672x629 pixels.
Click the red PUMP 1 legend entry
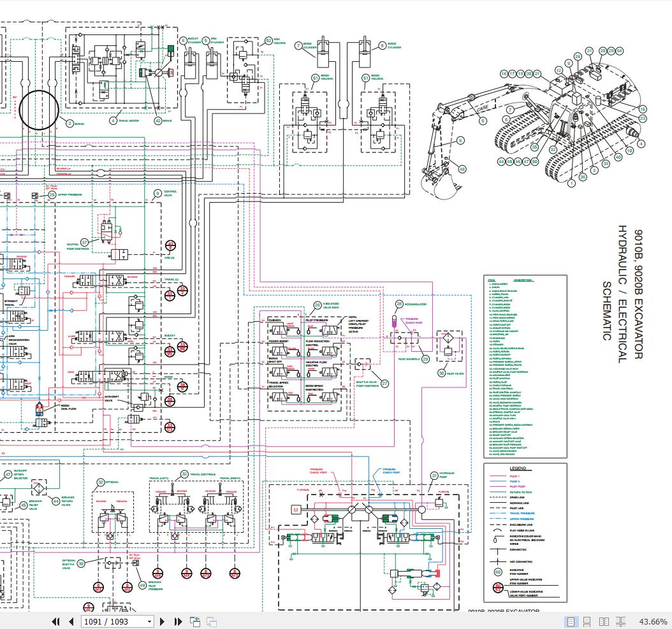click(x=515, y=477)
